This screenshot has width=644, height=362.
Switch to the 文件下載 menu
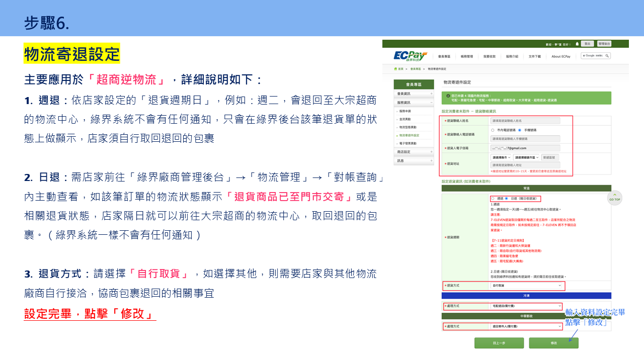click(536, 56)
